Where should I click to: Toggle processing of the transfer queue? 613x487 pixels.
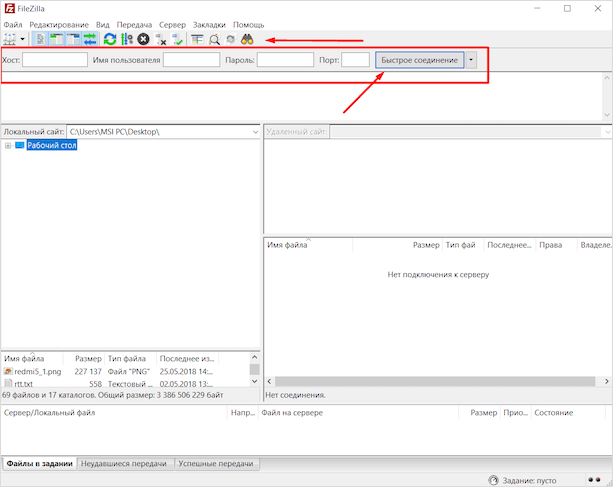(127, 40)
